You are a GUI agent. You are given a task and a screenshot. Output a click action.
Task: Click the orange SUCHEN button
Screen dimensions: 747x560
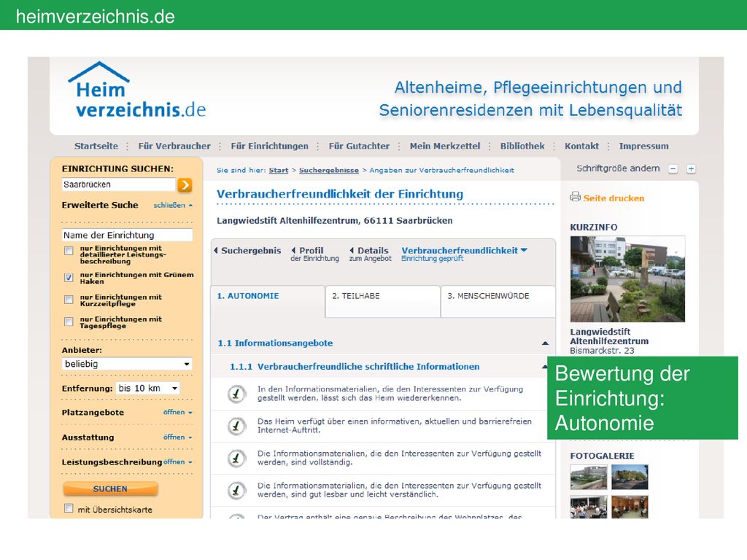click(111, 489)
